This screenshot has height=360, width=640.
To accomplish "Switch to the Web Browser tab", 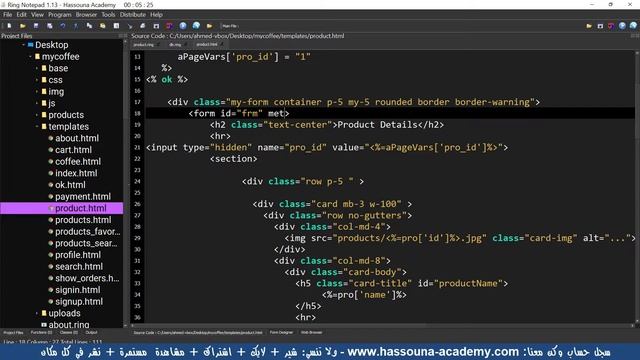I will click(311, 333).
